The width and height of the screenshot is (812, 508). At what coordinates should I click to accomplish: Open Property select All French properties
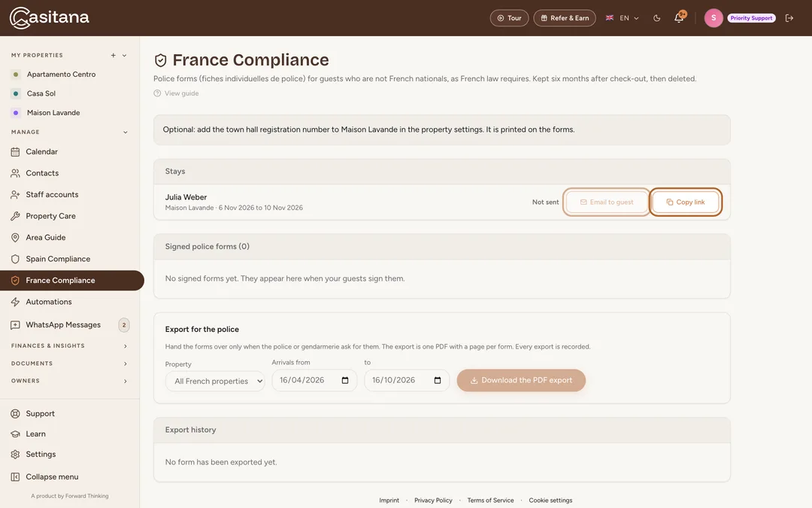coord(215,381)
